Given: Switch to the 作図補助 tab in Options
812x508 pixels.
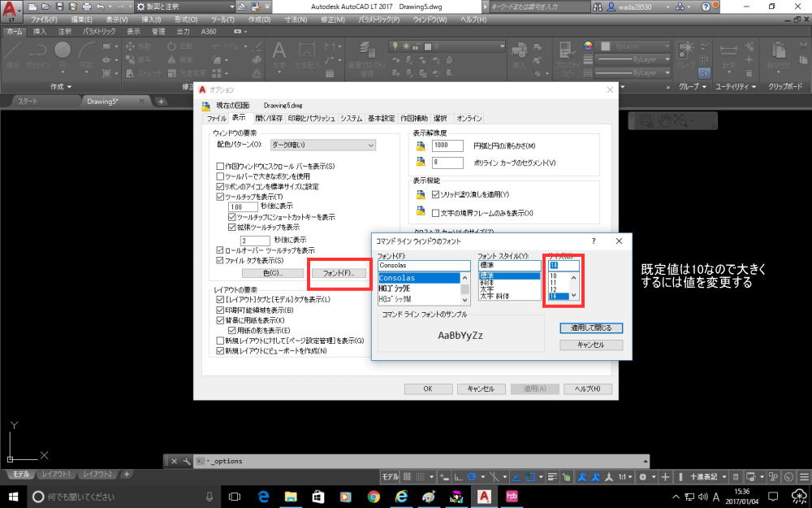Looking at the screenshot, I should click(x=412, y=118).
